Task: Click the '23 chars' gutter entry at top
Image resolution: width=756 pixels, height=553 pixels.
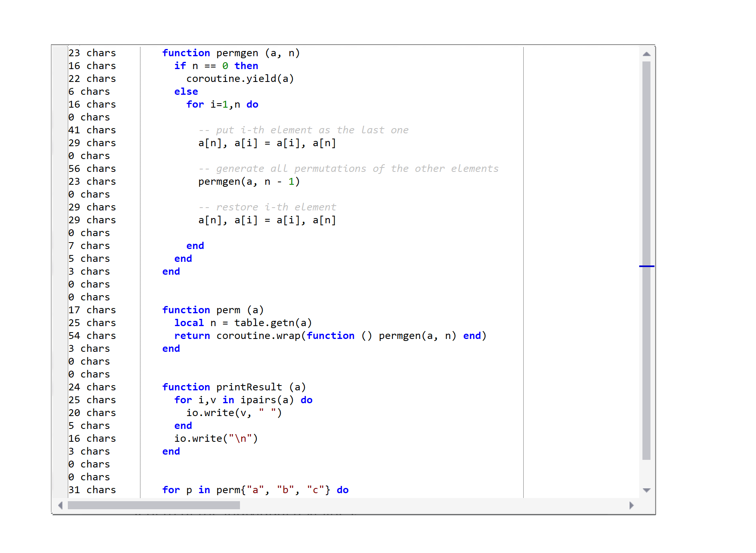Action: click(x=92, y=53)
